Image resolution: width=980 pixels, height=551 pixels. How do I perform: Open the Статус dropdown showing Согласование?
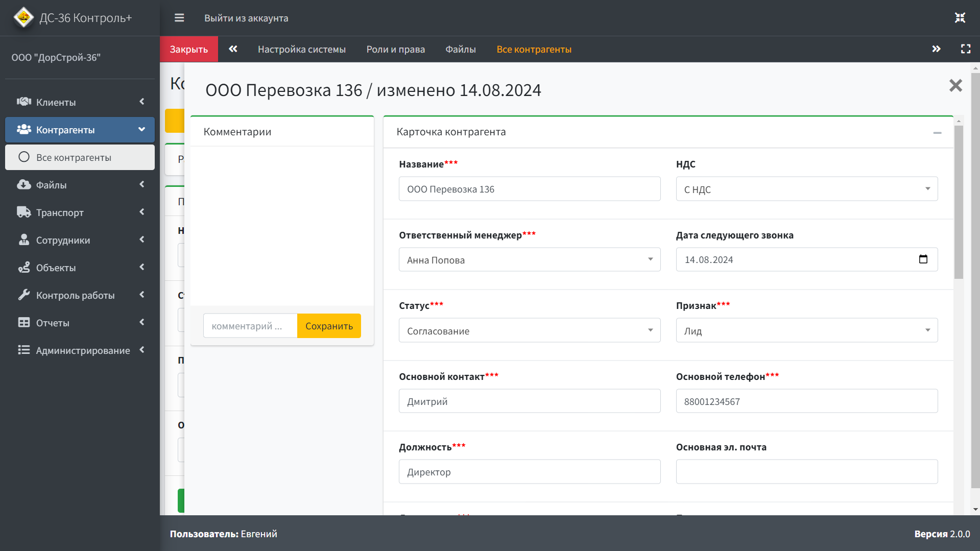[530, 330]
